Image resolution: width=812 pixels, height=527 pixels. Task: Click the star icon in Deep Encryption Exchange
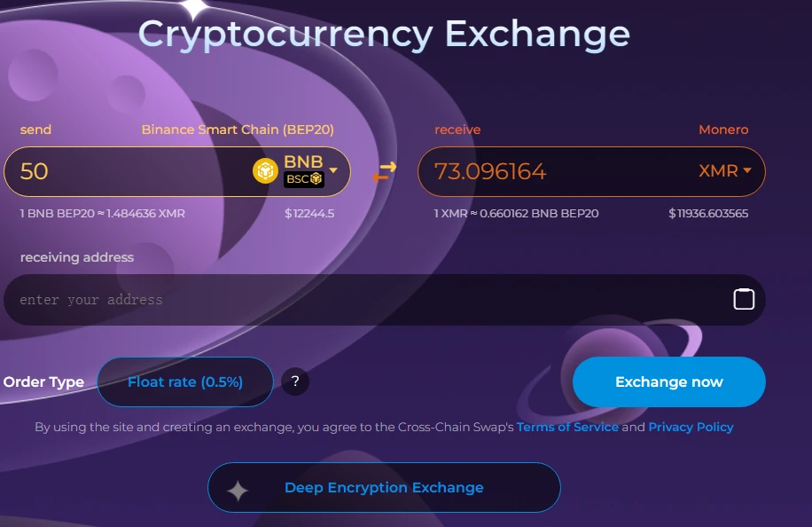click(238, 491)
